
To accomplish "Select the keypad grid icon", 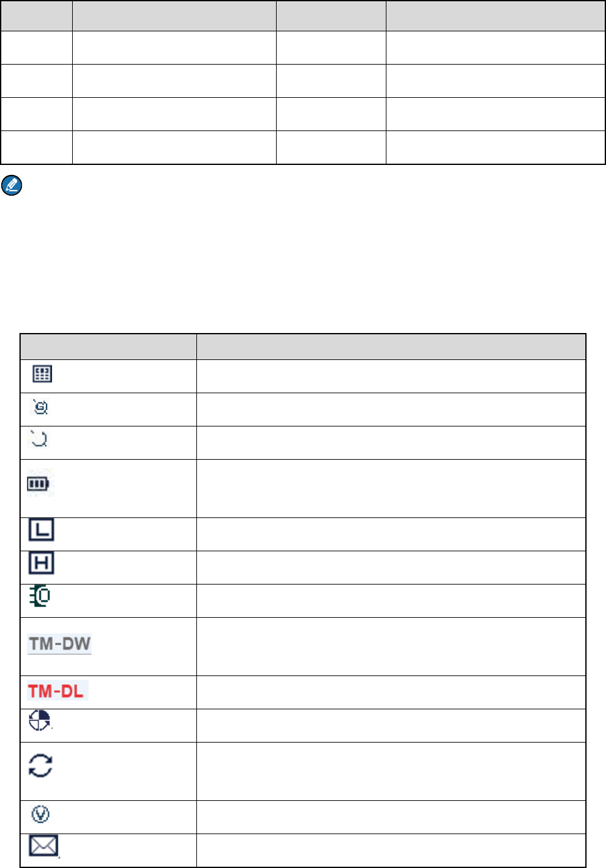I will [42, 374].
